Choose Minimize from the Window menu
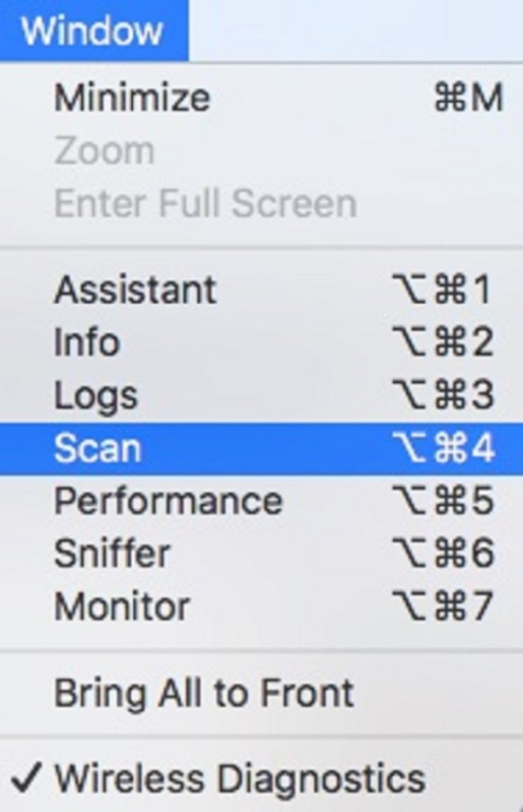Screen dimensions: 523x812 (132, 98)
